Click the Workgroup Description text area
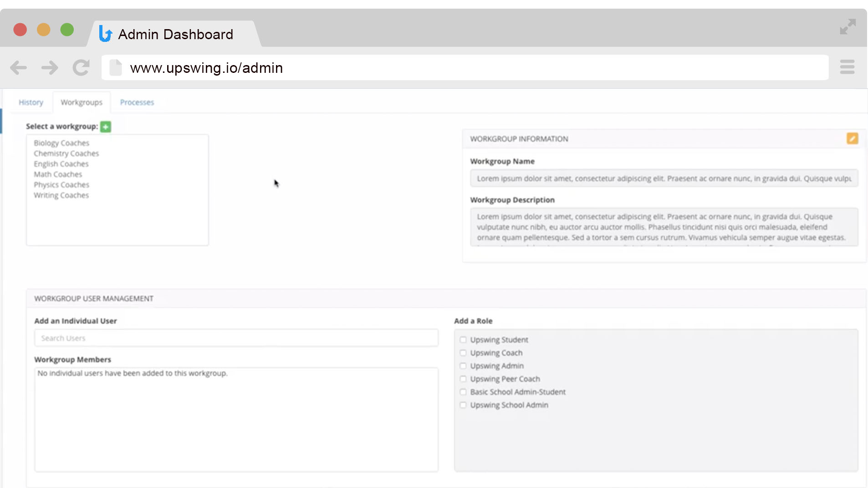Viewport: 868px width, 488px height. (x=664, y=227)
